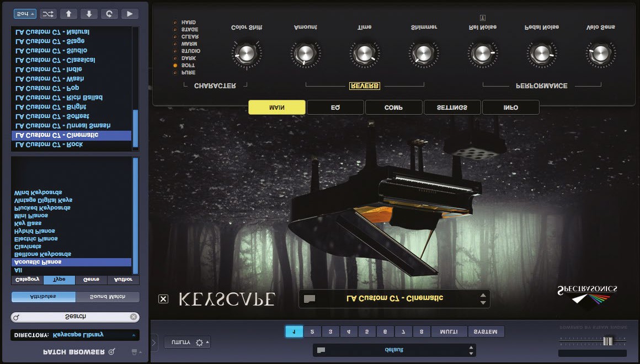The height and width of the screenshot is (364, 640).
Task: Click the magnifier icon inside the search field
Action: coord(17,317)
